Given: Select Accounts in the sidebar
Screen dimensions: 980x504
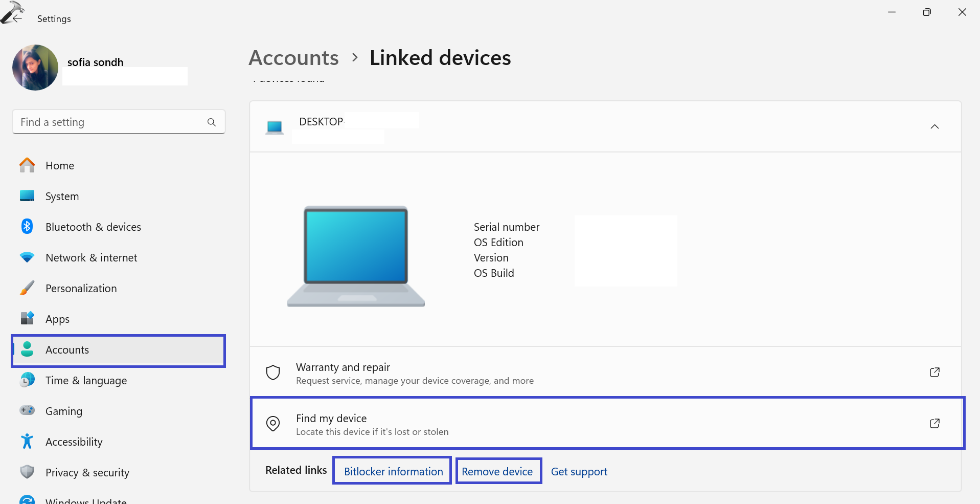Looking at the screenshot, I should coord(67,350).
